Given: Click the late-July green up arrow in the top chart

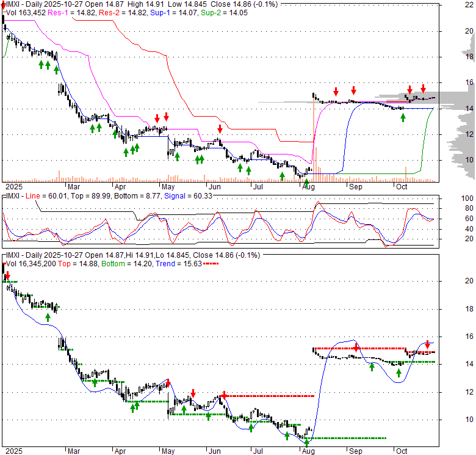Looking at the screenshot, I should tap(282, 176).
